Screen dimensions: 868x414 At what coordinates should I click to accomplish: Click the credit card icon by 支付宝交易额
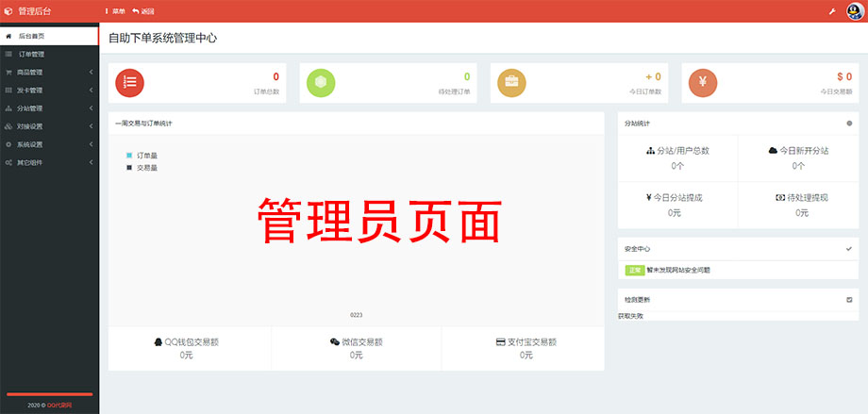pos(501,342)
